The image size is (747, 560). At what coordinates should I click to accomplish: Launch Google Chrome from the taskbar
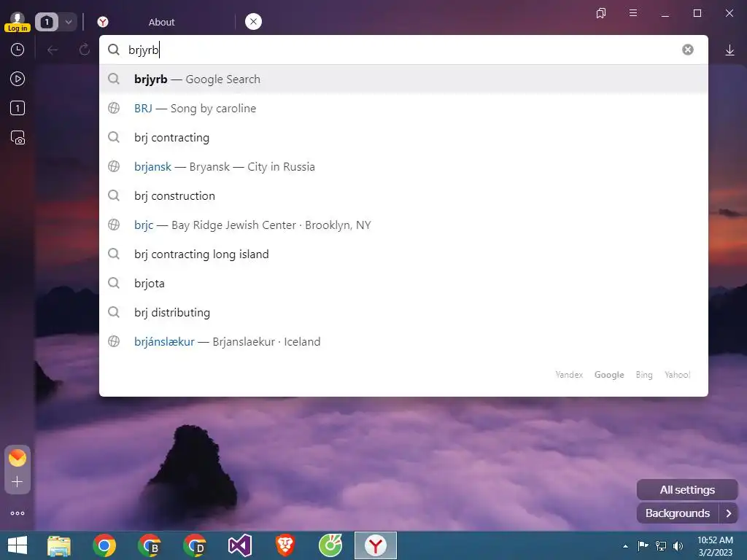pyautogui.click(x=104, y=545)
